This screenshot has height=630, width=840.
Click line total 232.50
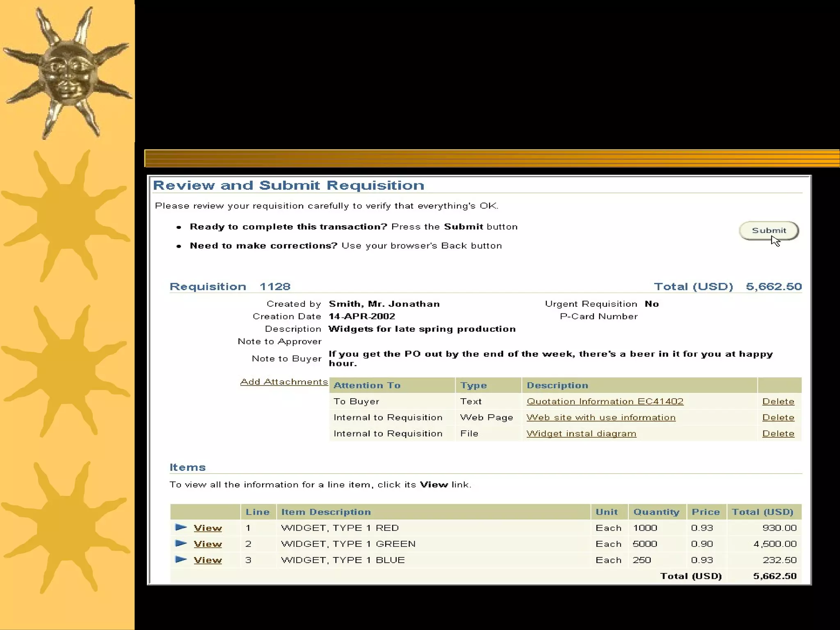point(779,560)
